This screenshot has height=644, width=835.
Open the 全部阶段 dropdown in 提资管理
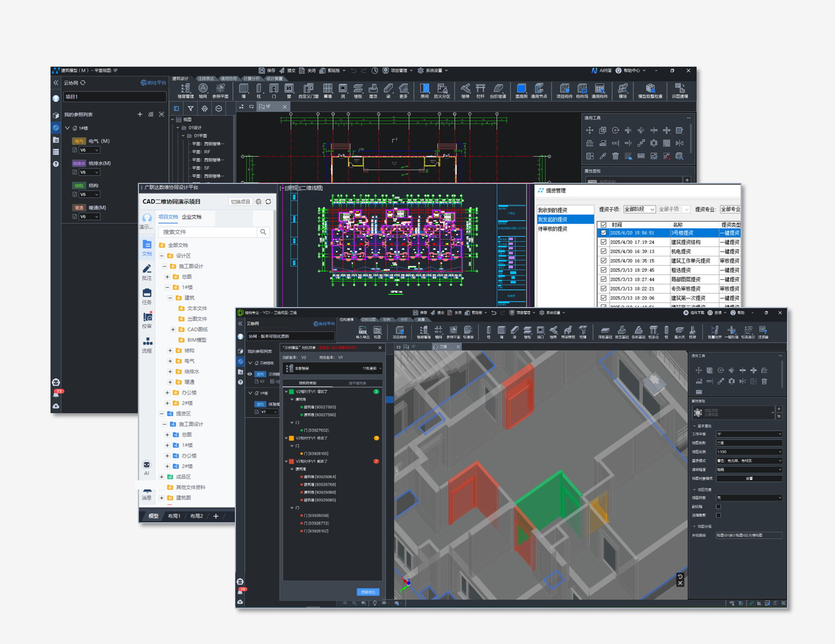[x=639, y=209]
